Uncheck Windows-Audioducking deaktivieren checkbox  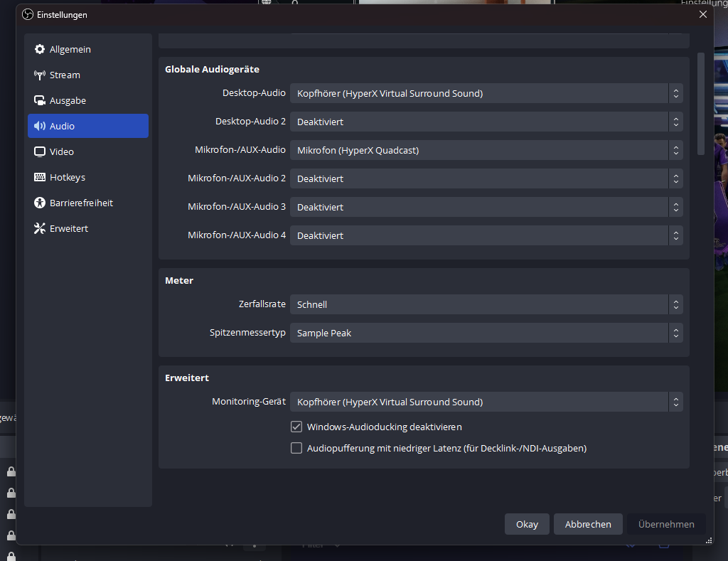[296, 427]
